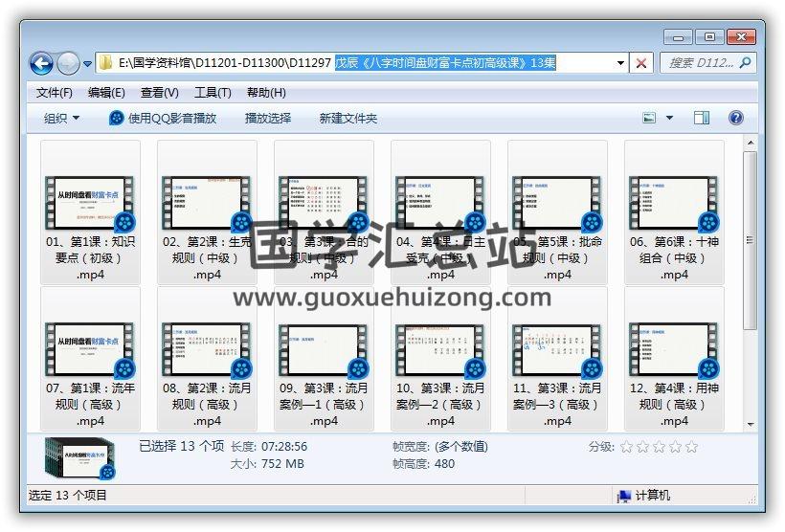Image resolution: width=785 pixels, height=532 pixels.
Task: Click the QQ影音 icon in the toolbar
Action: (116, 119)
